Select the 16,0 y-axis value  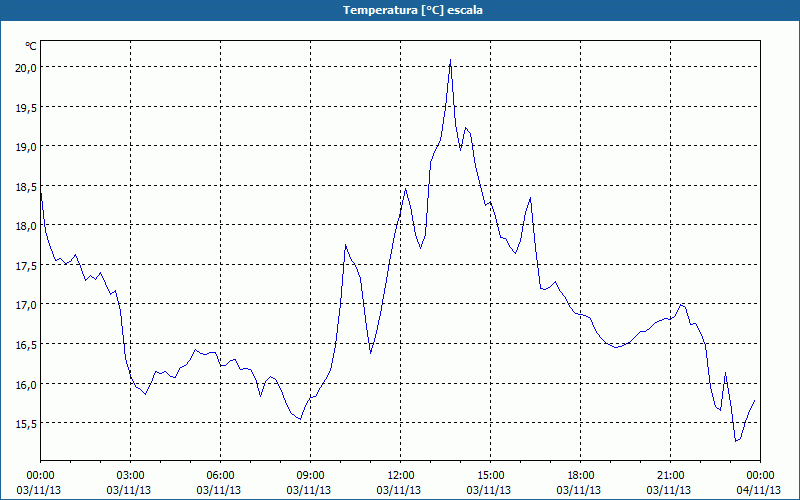click(x=24, y=384)
